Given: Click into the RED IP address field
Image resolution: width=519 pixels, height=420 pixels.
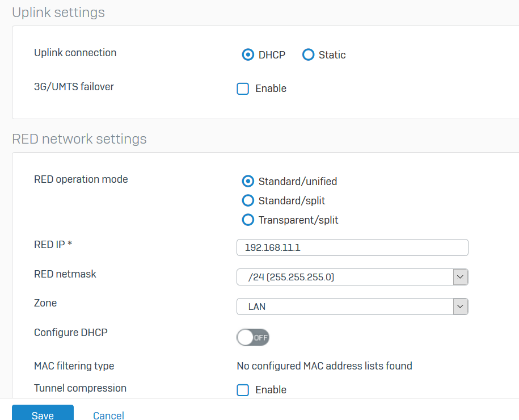Looking at the screenshot, I should (x=352, y=248).
